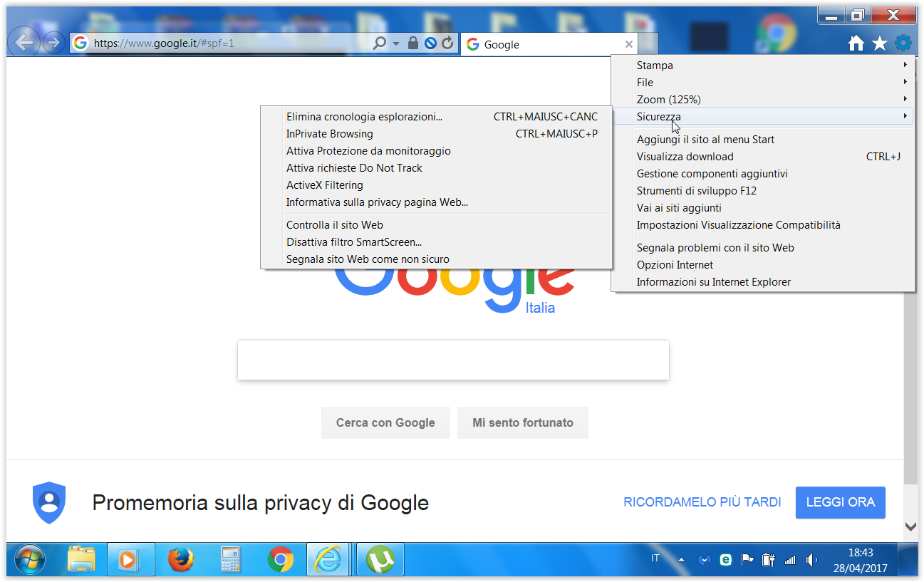Select Segnala sito Web come non sicuro
This screenshot has height=582, width=924.
point(437,259)
